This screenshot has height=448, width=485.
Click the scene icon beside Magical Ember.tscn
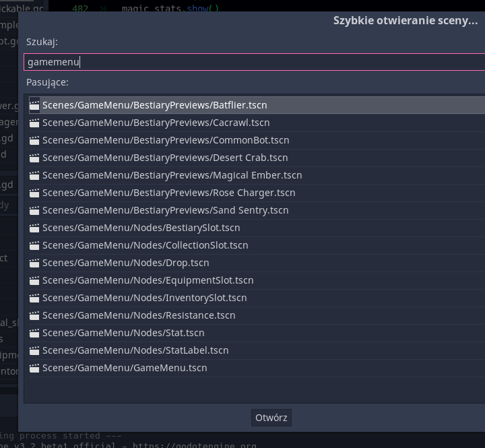coord(34,175)
